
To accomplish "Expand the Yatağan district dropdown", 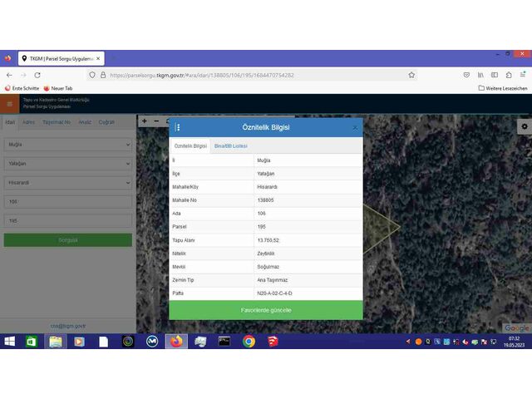I will click(x=67, y=164).
